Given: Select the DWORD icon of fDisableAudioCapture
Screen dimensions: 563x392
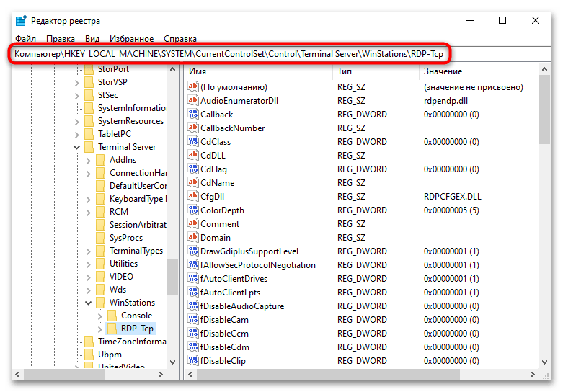Looking at the screenshot, I should click(x=192, y=306).
